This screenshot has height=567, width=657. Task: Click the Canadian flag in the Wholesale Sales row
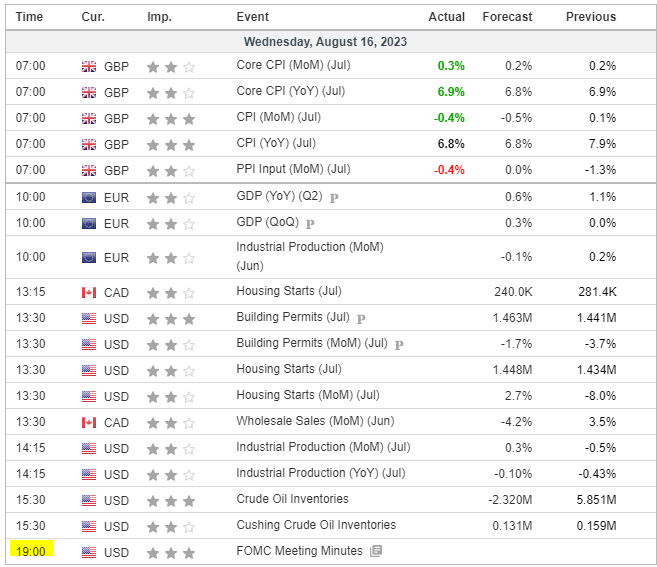point(89,423)
